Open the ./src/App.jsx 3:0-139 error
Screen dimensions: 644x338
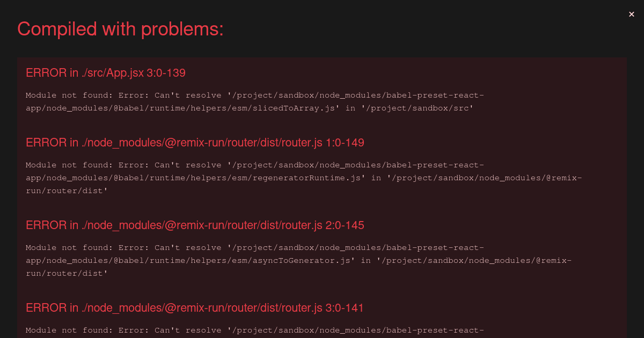tap(106, 73)
